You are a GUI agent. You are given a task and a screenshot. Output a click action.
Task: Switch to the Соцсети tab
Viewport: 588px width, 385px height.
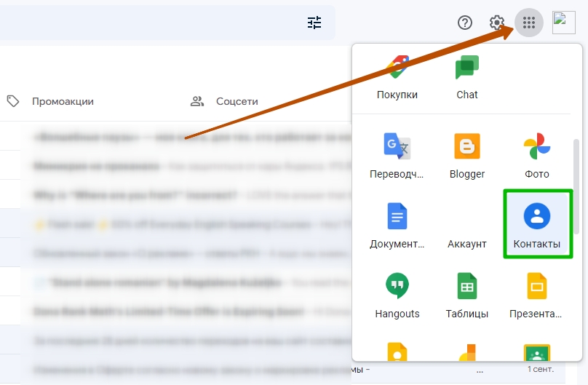[x=224, y=101]
